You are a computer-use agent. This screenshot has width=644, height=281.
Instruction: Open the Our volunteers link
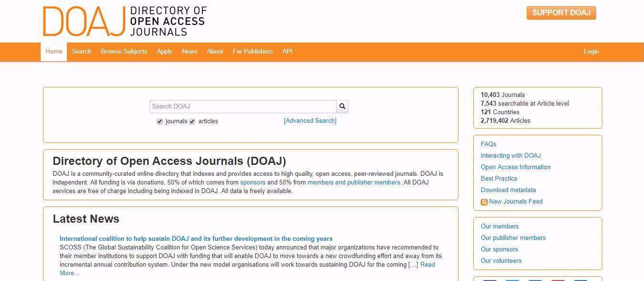501,261
